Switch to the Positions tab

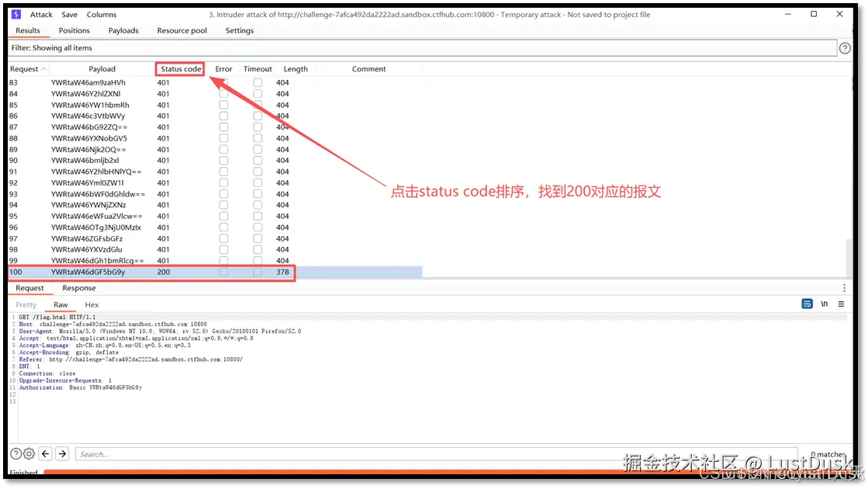(74, 30)
